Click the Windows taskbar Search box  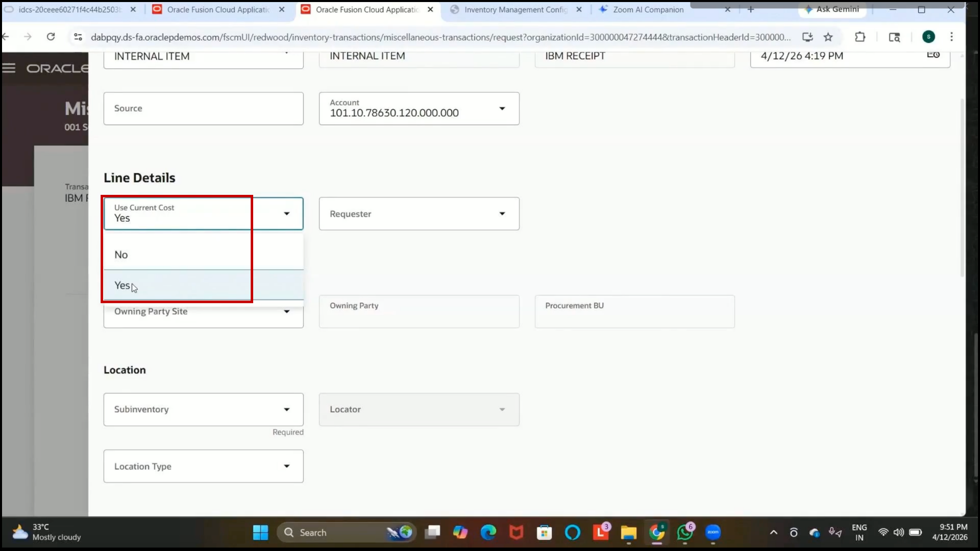coord(347,533)
